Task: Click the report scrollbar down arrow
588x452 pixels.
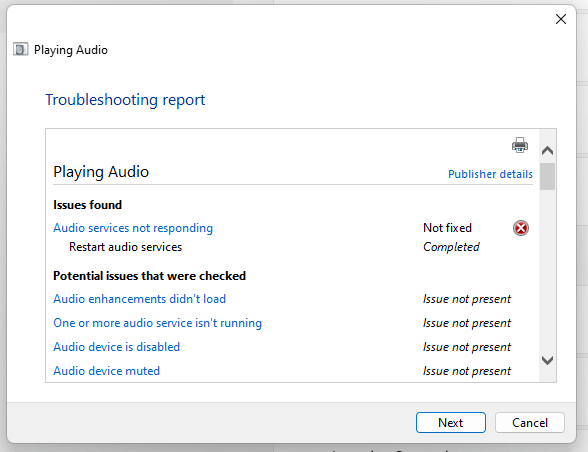Action: coord(548,360)
